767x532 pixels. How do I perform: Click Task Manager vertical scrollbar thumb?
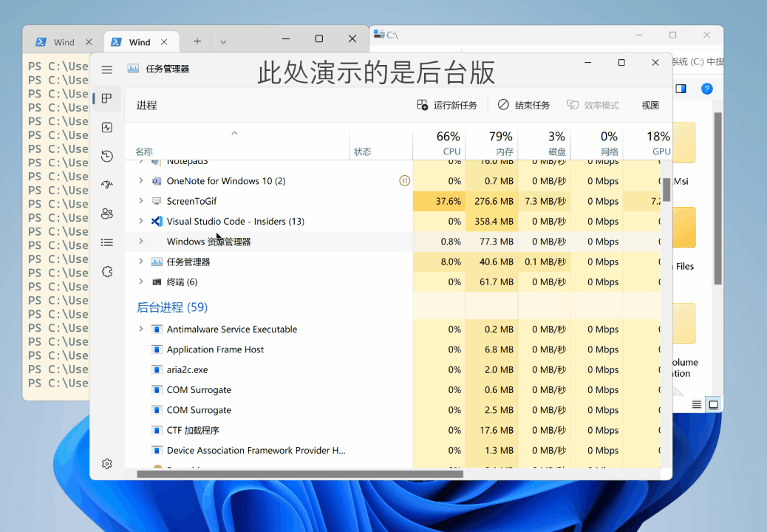(667, 190)
